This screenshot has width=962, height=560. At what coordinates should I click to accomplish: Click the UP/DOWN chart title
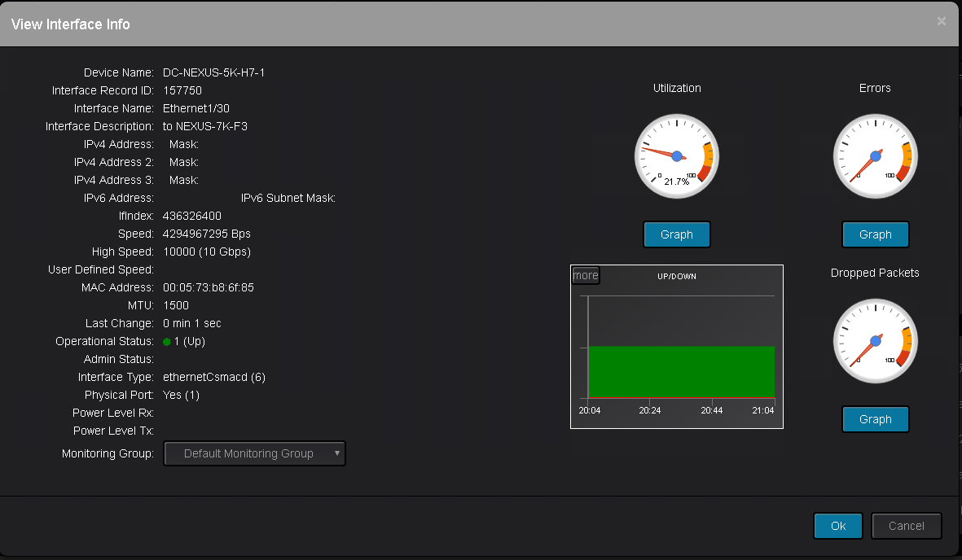(x=677, y=277)
